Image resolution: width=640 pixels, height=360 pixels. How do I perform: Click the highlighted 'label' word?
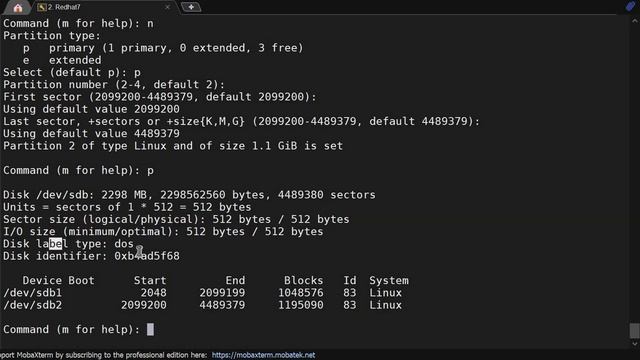tap(52, 244)
